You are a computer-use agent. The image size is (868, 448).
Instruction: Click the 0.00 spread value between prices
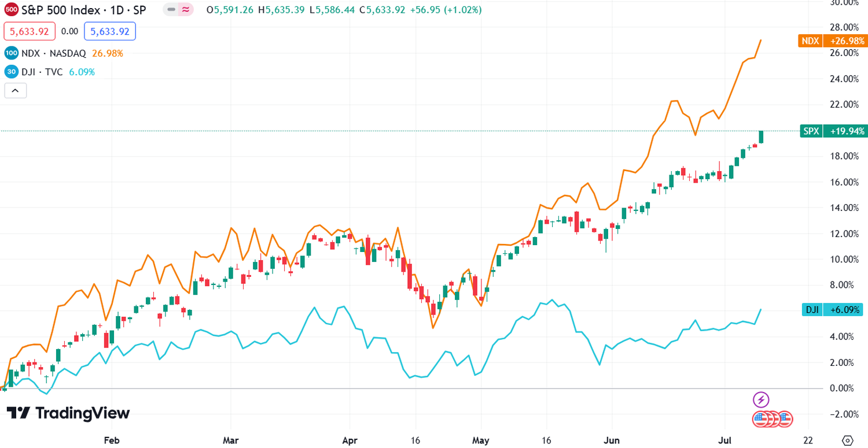point(69,31)
